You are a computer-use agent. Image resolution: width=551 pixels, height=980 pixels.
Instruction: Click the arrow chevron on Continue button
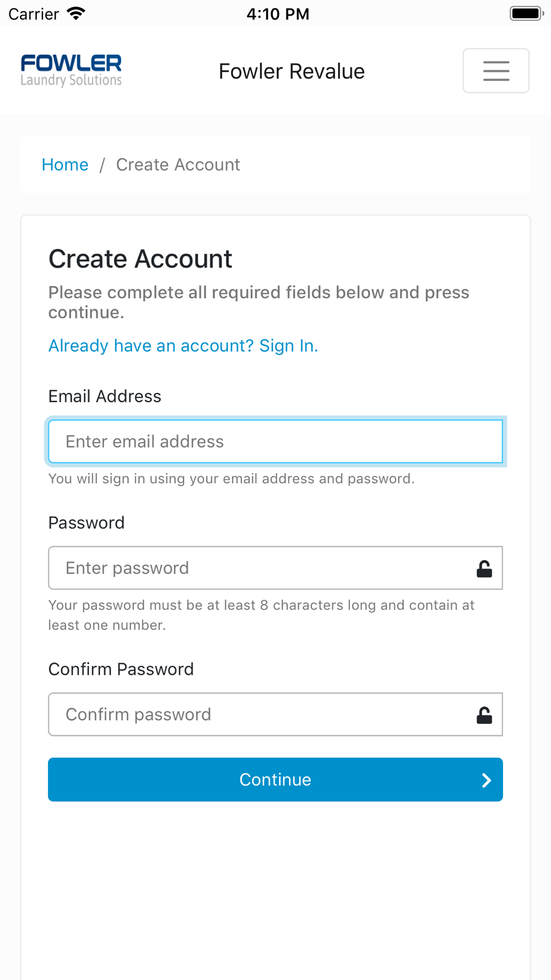tap(486, 780)
